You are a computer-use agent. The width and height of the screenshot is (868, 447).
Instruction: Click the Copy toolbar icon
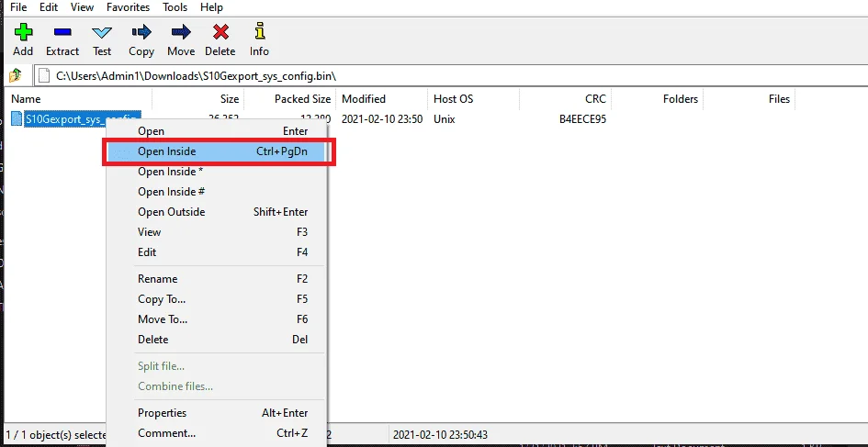coord(141,32)
